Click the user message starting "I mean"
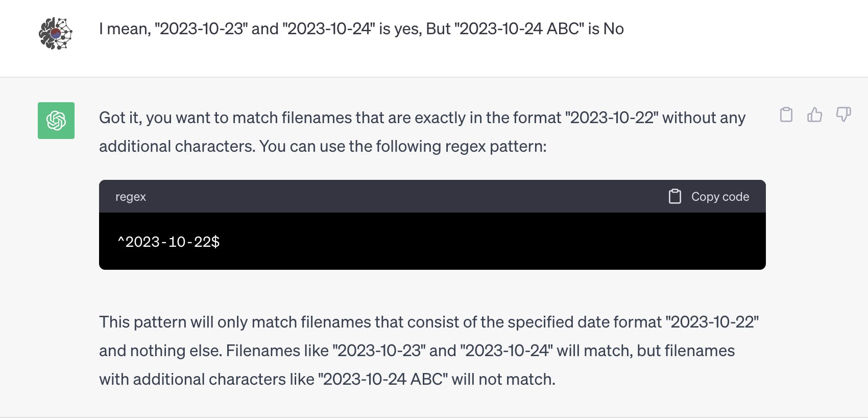The height and width of the screenshot is (420, 868). click(361, 29)
